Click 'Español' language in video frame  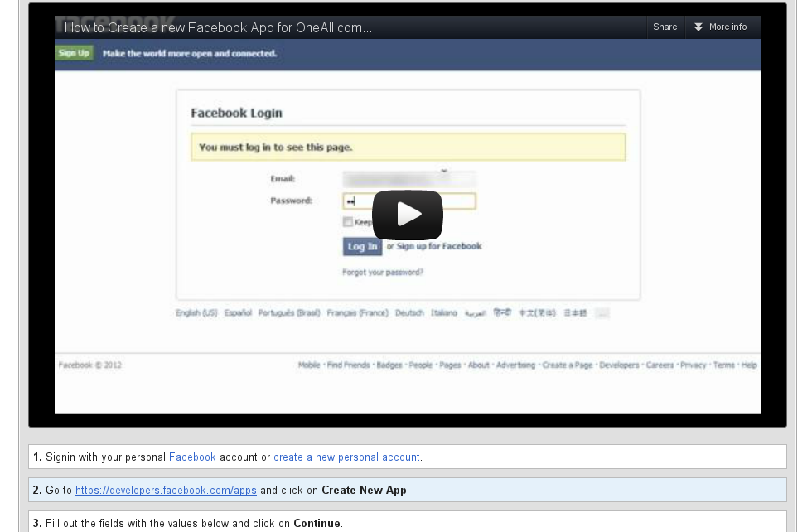tap(238, 313)
